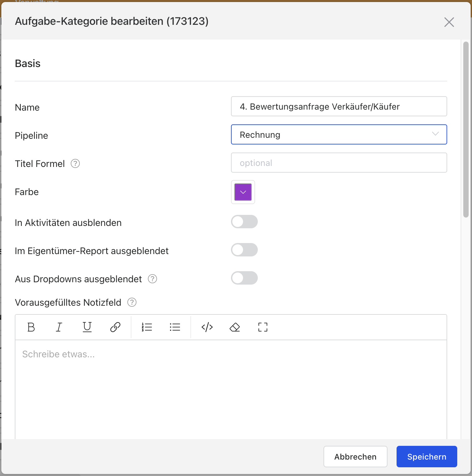Toggle In Aktivitäten ausblenden switch
The height and width of the screenshot is (476, 472).
(x=244, y=222)
